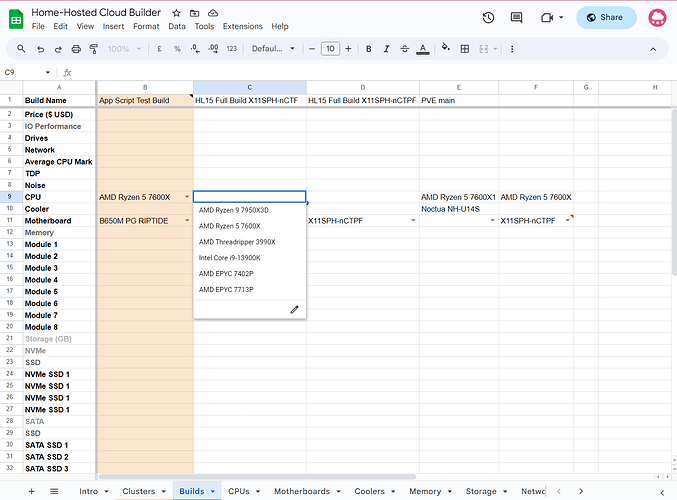Hide the menus with collapse chevron
This screenshot has height=500, width=677.
(x=653, y=49)
